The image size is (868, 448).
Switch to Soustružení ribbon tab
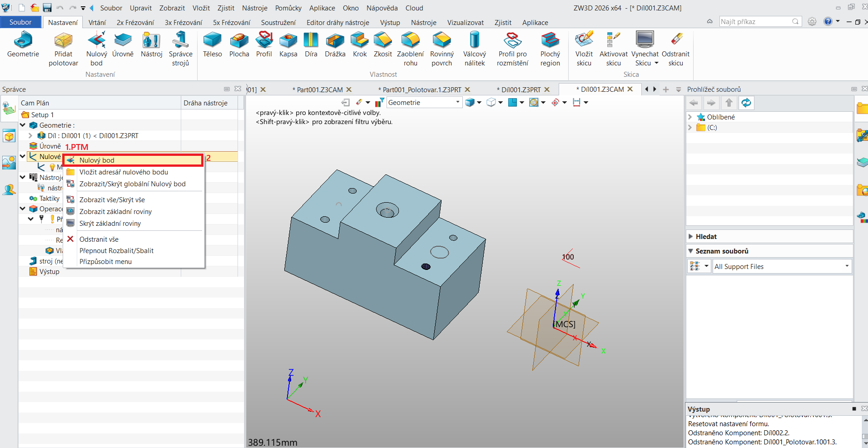(278, 23)
